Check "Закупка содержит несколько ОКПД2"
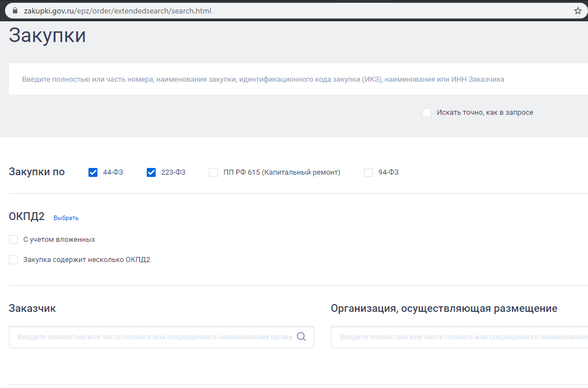Screen dimensions: 588x388 pos(13,259)
